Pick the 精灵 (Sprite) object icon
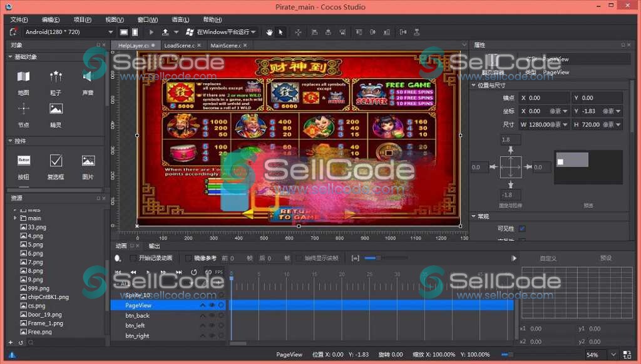The width and height of the screenshot is (641, 364). point(56,109)
